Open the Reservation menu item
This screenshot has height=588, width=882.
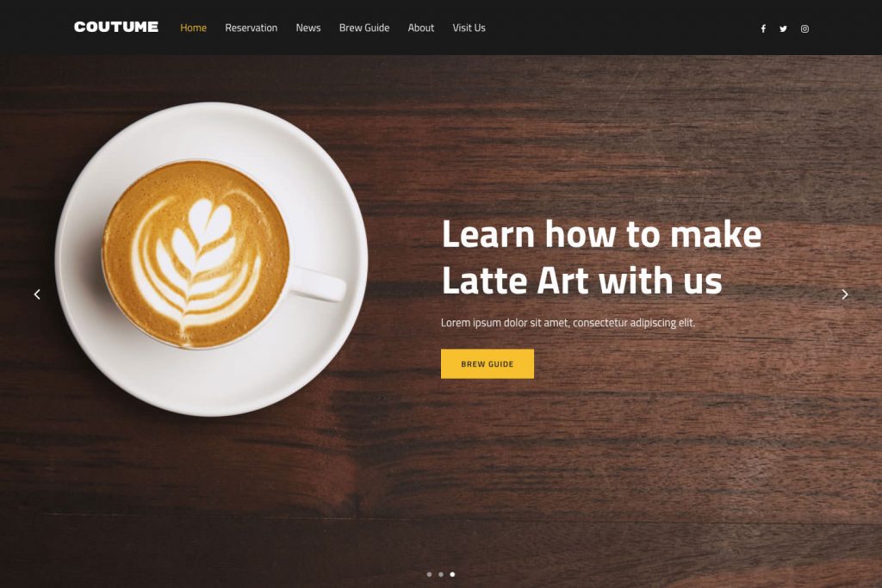(251, 28)
